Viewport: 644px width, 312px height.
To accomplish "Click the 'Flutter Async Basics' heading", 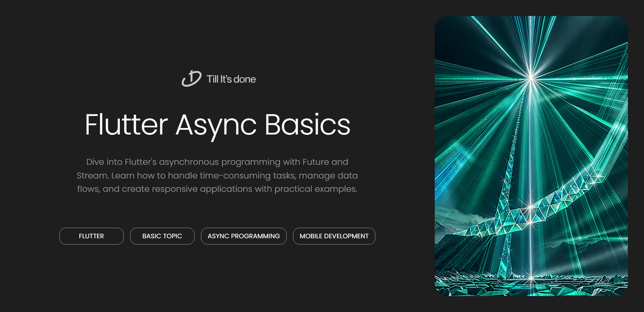I will click(x=217, y=124).
